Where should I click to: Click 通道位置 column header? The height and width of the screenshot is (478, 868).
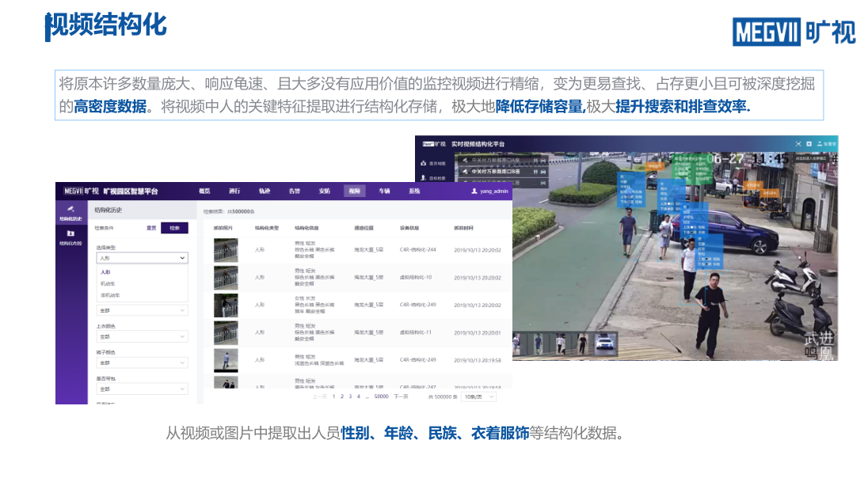click(364, 228)
